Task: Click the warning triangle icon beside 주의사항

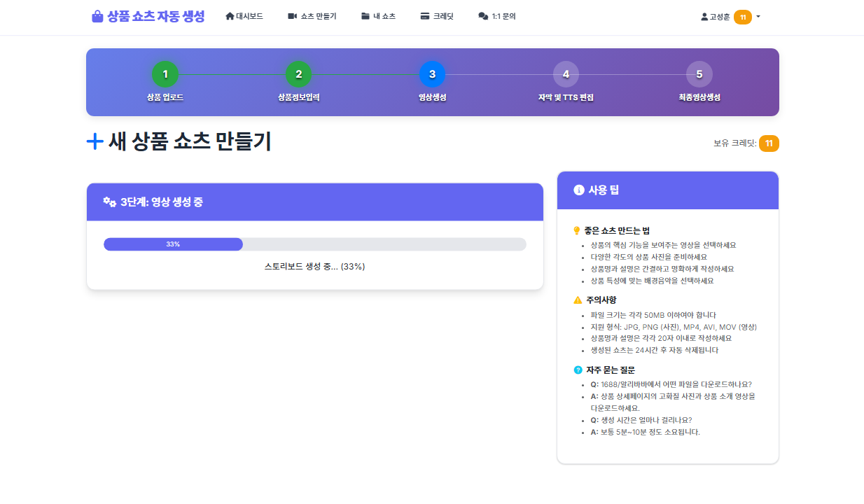Action: coord(578,300)
